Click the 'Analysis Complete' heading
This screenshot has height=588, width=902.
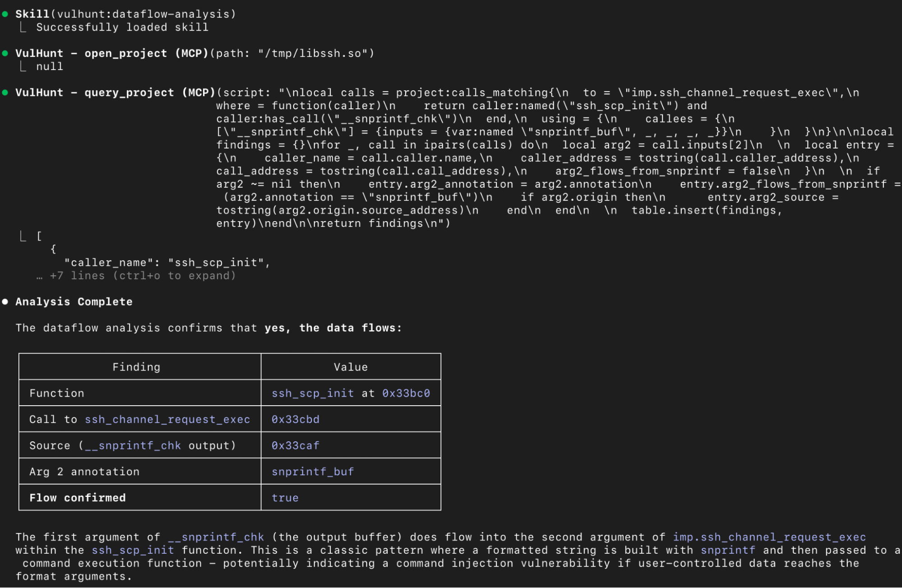[74, 301]
